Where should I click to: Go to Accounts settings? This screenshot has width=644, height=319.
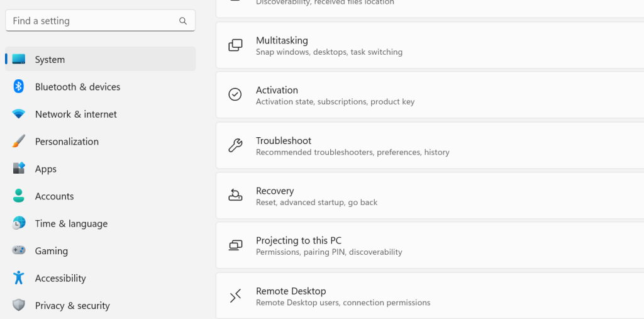point(54,196)
